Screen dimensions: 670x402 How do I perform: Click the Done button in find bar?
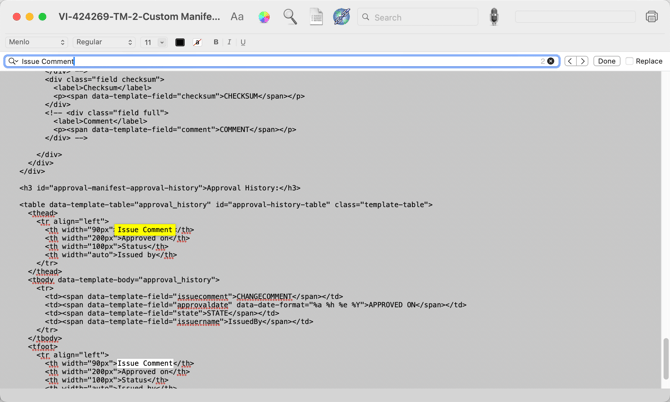(x=606, y=61)
